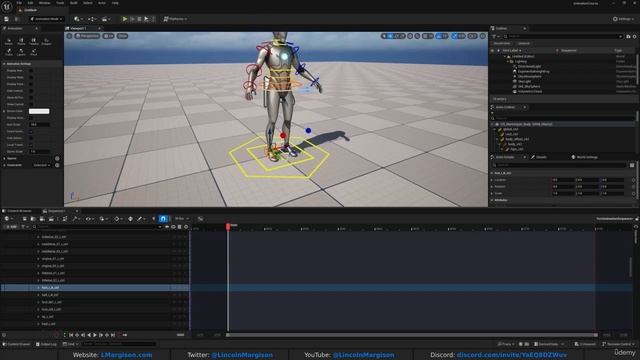Open the Build menu
This screenshot has width=640, height=360.
tap(74, 3)
